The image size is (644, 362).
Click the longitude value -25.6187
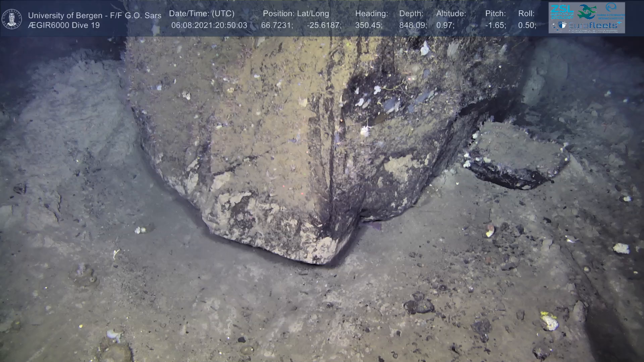coord(324,25)
